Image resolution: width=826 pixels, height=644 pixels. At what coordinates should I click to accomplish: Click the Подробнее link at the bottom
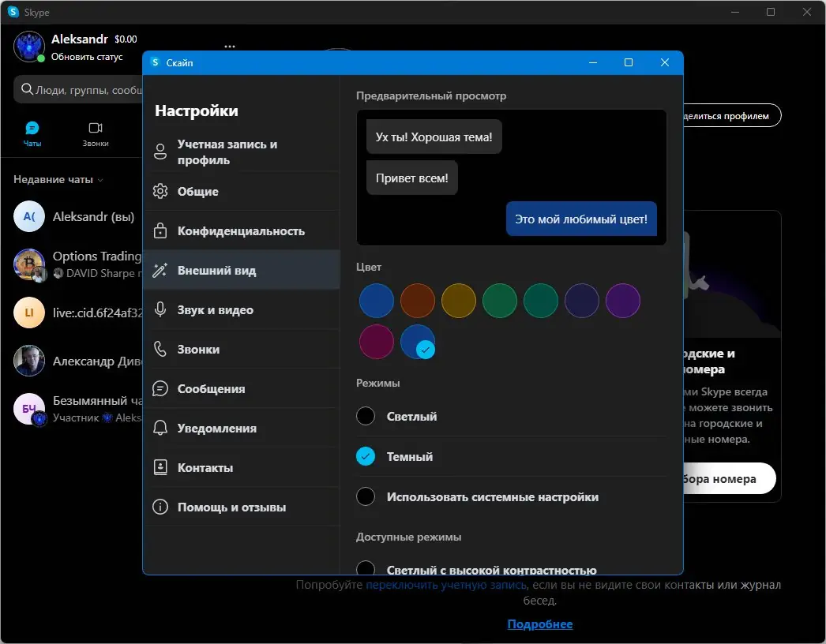click(x=539, y=623)
